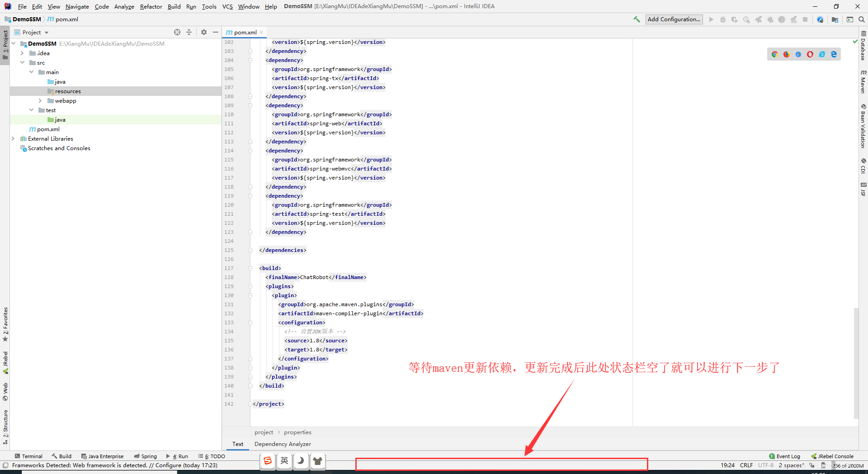Open the Terminal tool window
The width and height of the screenshot is (868, 474).
(x=28, y=456)
